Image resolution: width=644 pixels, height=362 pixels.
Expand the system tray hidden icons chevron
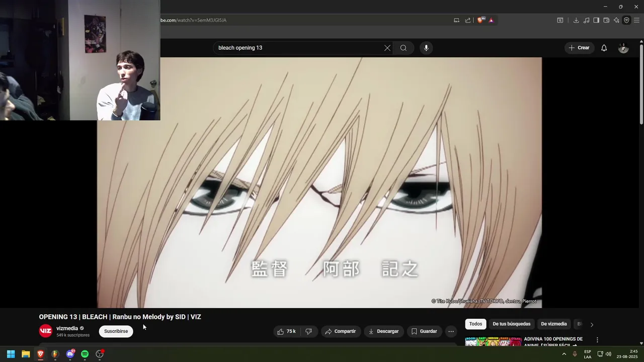[x=564, y=354]
